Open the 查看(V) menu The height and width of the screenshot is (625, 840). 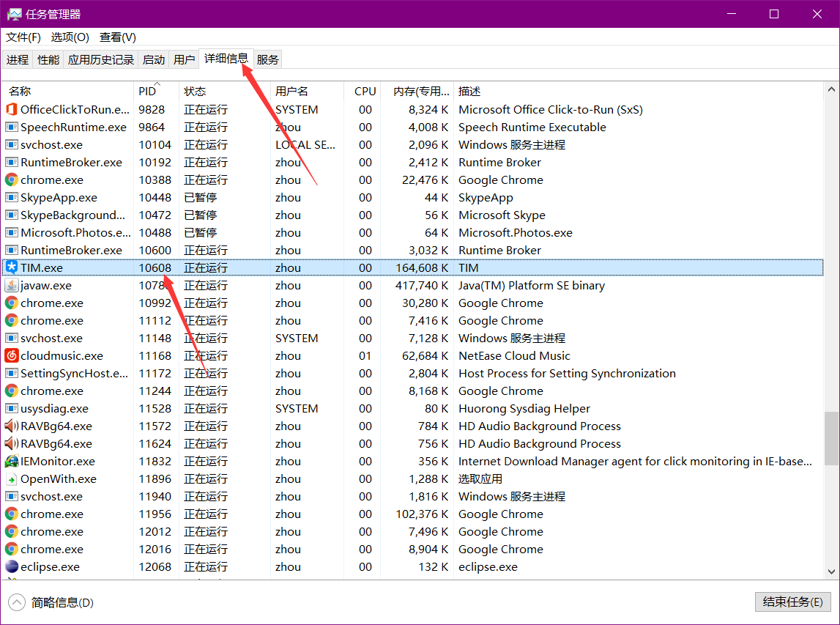pos(118,37)
